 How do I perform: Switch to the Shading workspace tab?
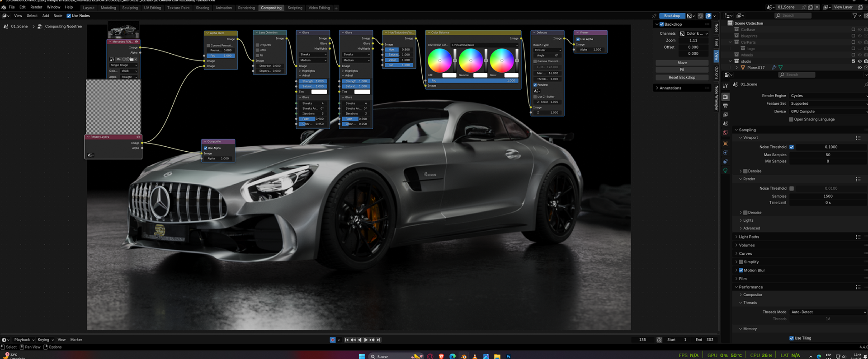tap(203, 8)
